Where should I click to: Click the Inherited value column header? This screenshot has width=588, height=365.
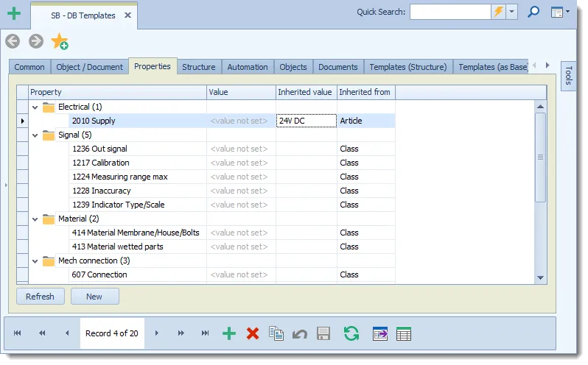click(x=307, y=92)
